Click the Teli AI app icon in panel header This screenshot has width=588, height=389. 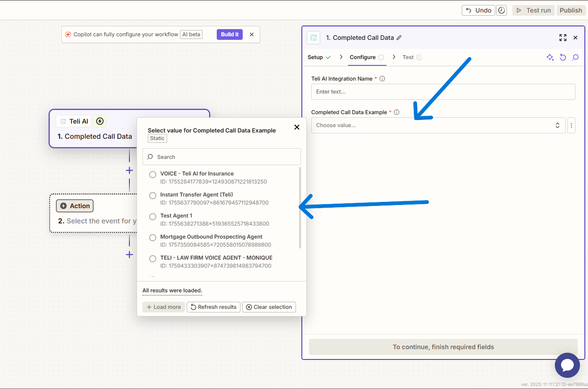point(313,38)
